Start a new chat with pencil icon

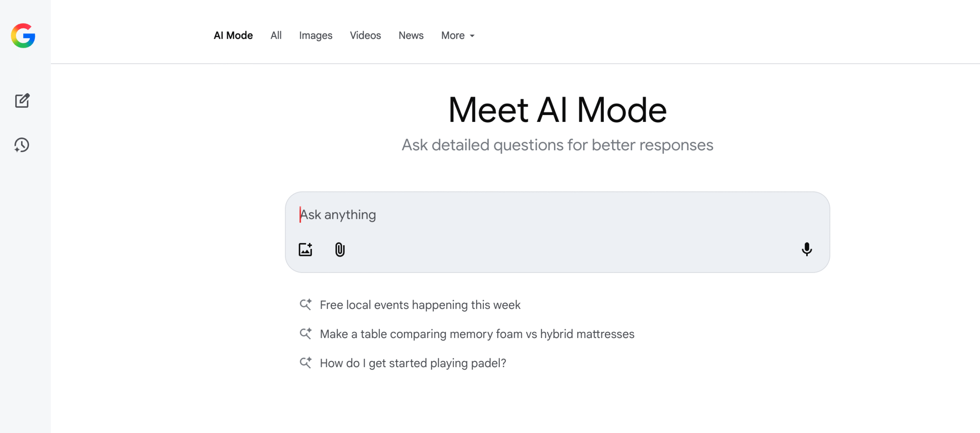click(22, 101)
